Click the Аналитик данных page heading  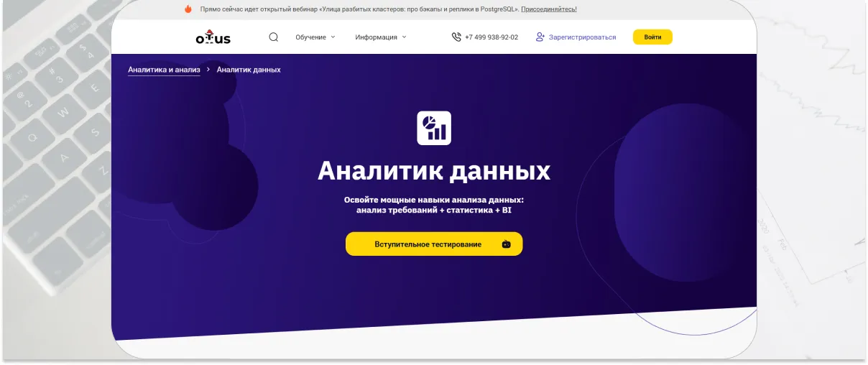click(434, 171)
